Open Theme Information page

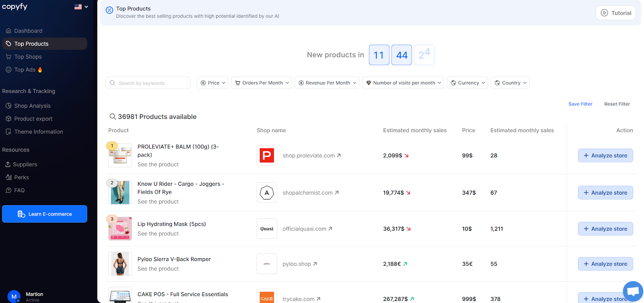[x=34, y=132]
